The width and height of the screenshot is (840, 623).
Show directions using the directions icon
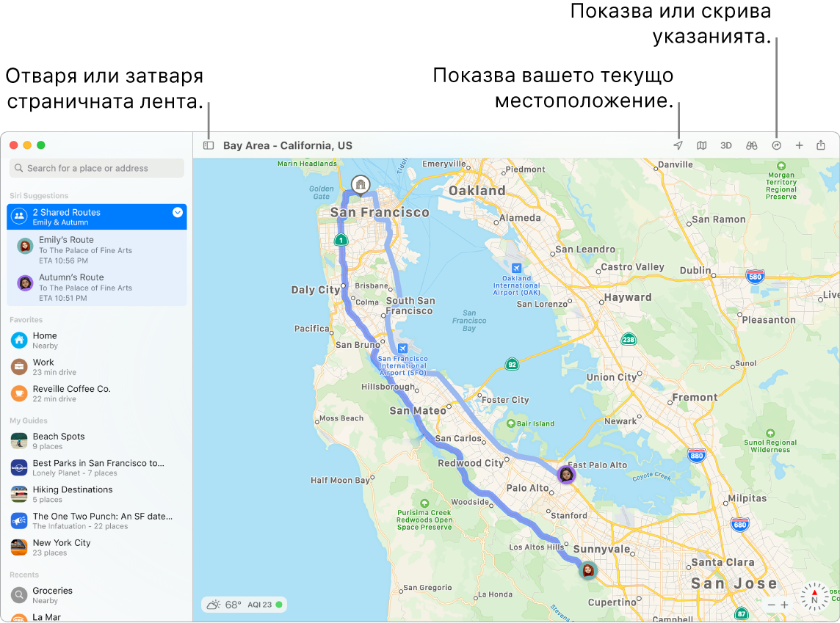[x=775, y=145]
